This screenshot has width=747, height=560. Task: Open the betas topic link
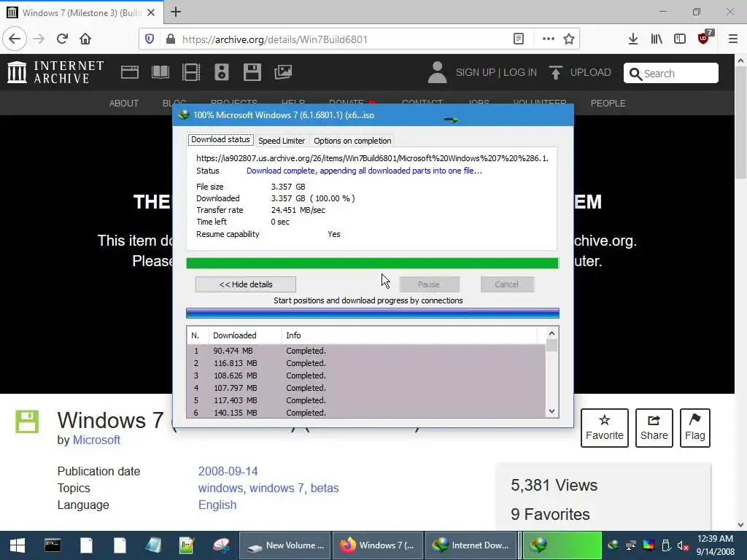[x=325, y=488]
